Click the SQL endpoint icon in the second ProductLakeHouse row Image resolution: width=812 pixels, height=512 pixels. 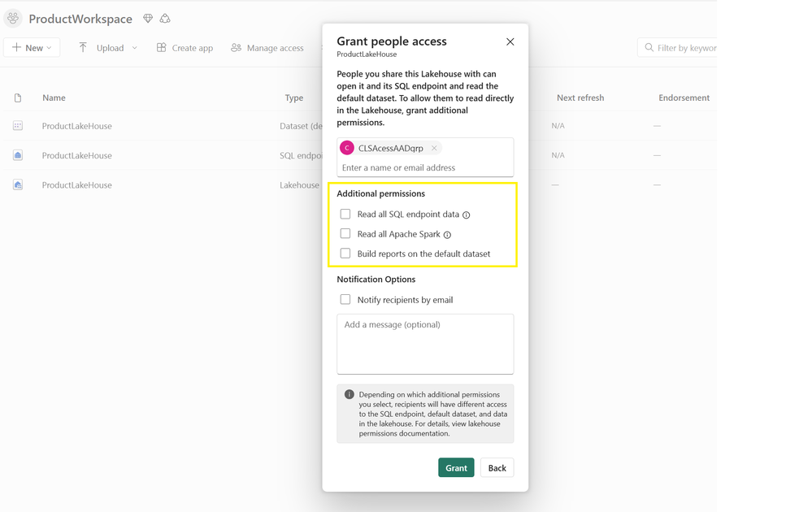(18, 155)
